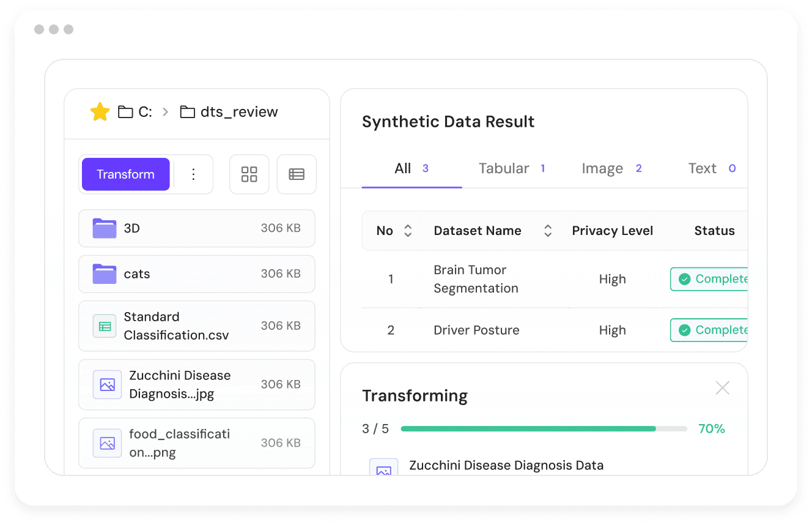Dismiss the Transforming panel with the X
Screen dimensions: 812x525
(x=722, y=388)
